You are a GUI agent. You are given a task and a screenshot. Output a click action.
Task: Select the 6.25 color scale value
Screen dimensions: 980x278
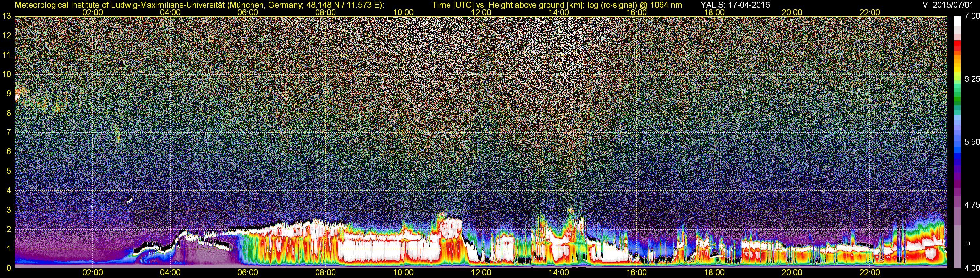972,79
